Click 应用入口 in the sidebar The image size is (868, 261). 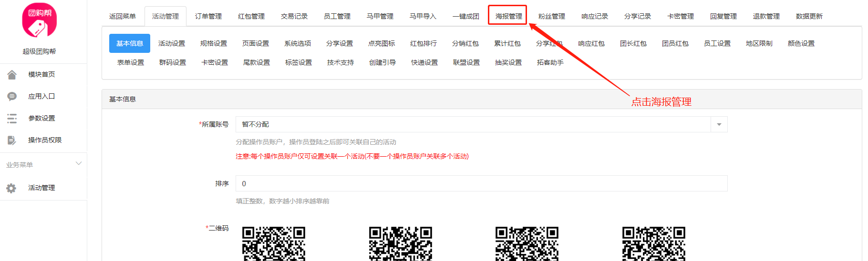tap(41, 96)
